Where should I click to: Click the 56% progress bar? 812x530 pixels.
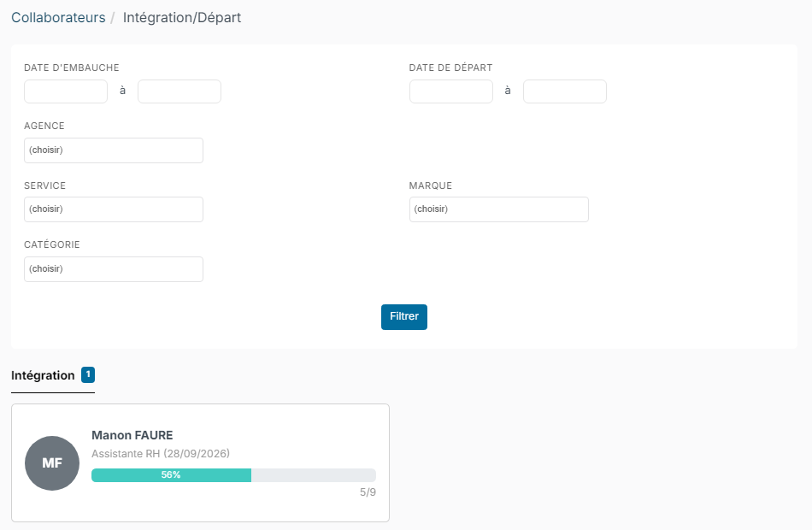tap(233, 475)
